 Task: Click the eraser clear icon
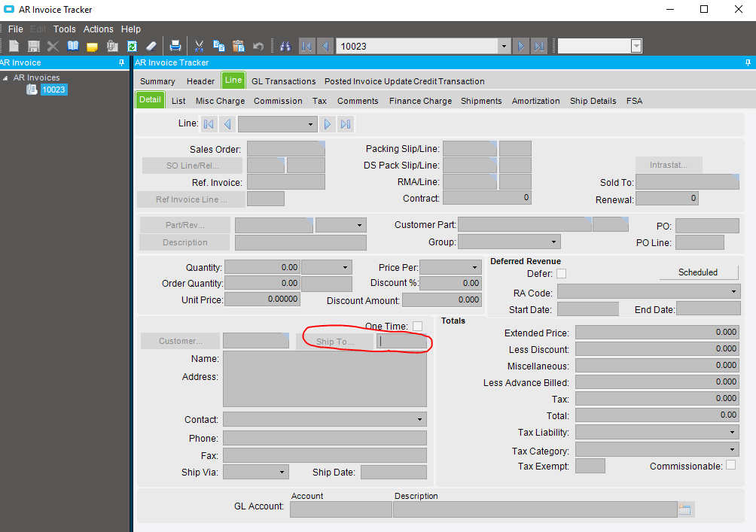pos(151,46)
